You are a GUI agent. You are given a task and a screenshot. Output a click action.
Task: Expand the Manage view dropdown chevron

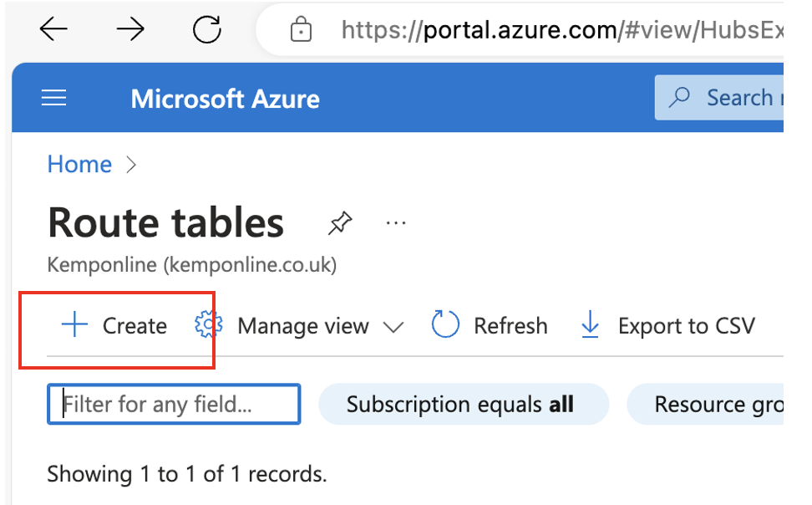(x=393, y=327)
